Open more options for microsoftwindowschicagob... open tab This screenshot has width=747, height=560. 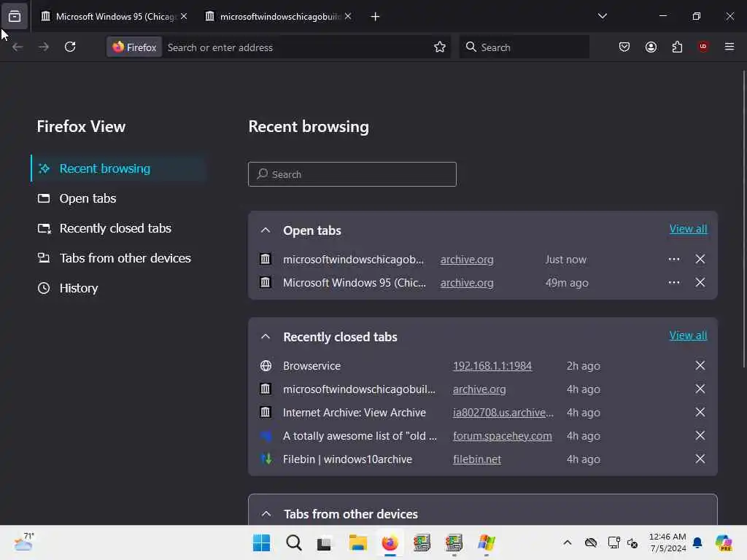(x=673, y=259)
